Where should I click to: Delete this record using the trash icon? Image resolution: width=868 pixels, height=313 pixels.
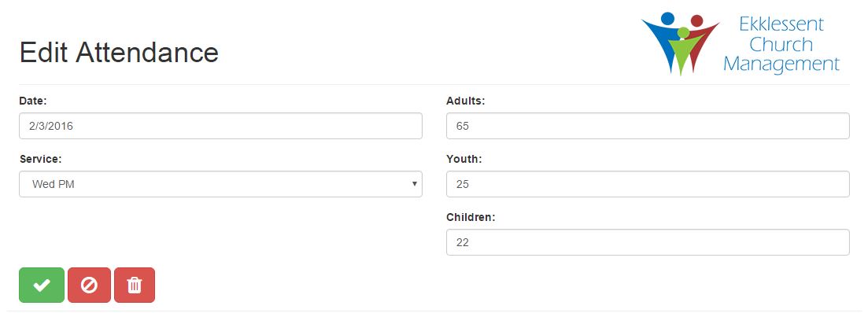[135, 285]
